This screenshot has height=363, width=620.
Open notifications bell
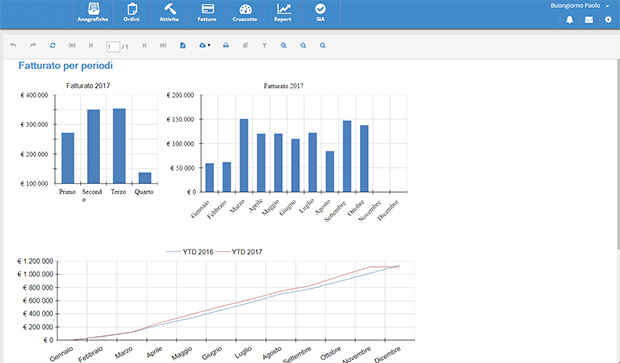tap(569, 20)
